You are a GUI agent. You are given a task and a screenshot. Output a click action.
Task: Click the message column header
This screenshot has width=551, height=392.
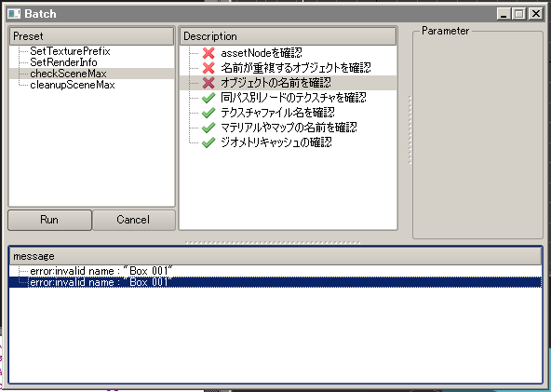275,256
